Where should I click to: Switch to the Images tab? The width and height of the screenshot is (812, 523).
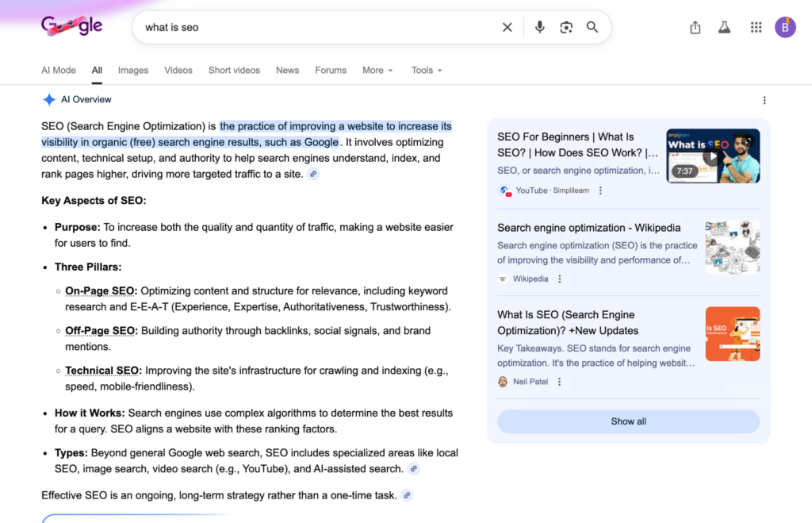(x=133, y=70)
